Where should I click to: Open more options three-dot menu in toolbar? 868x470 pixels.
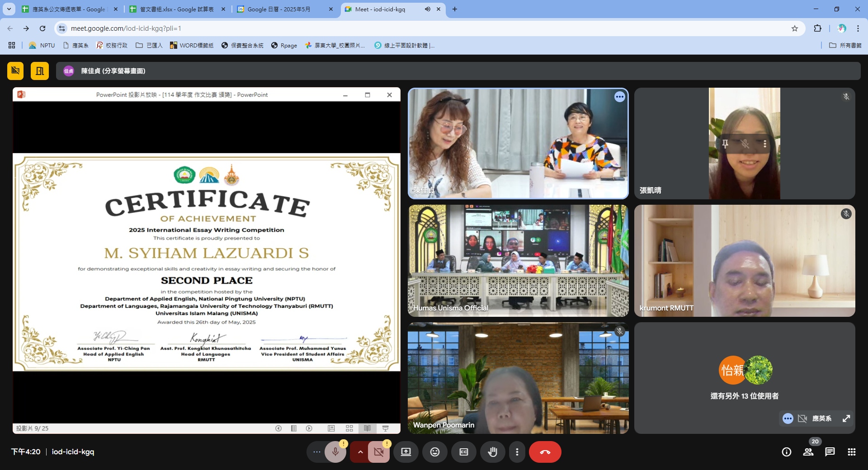[x=517, y=452]
